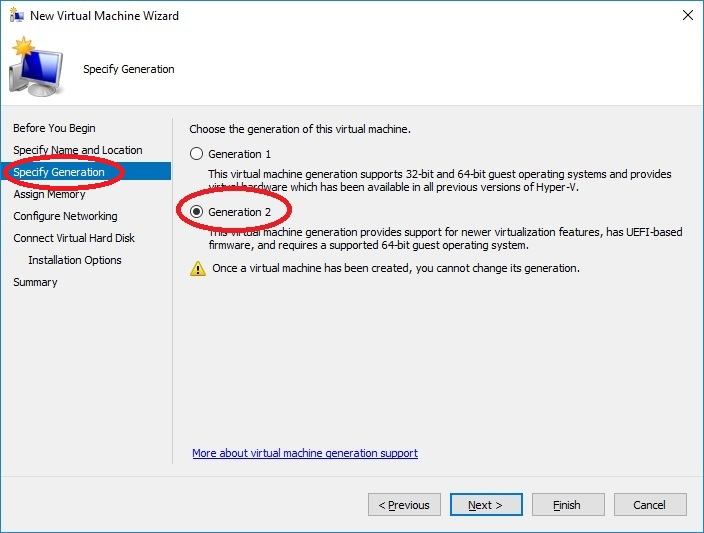
Task: Select the Generation 2 radio button
Action: point(197,212)
